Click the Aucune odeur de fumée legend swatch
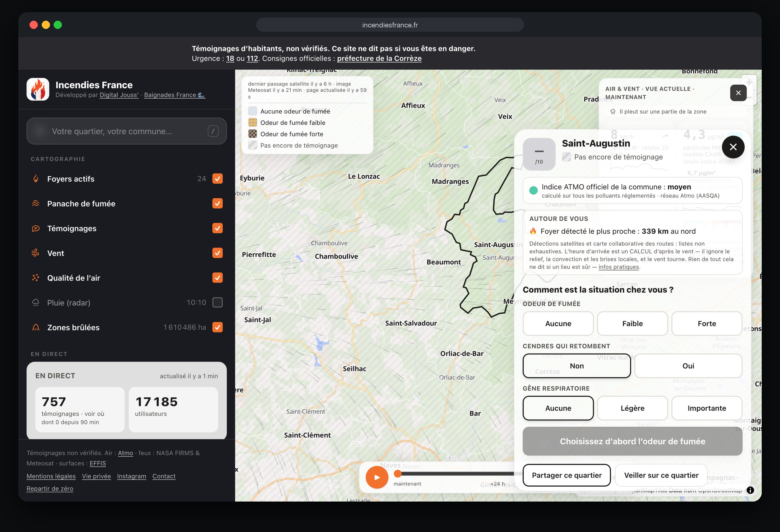Screen dimensions: 780x532 (x=252, y=111)
